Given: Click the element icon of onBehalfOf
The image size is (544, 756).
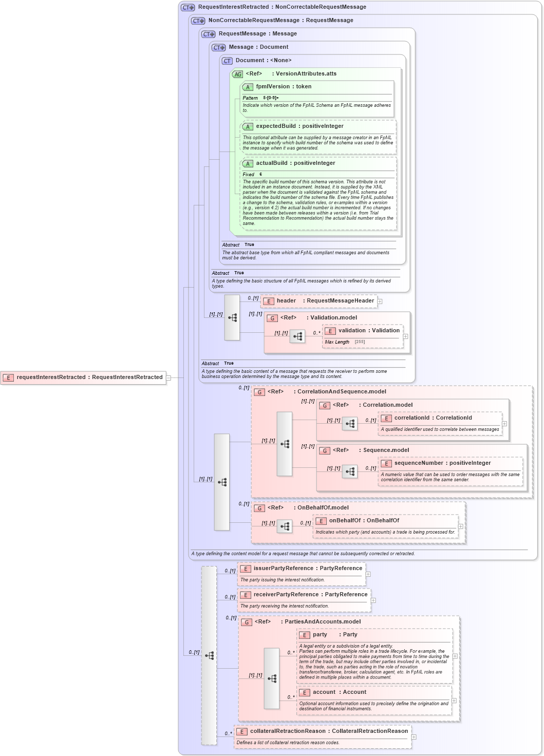Looking at the screenshot, I should [321, 521].
